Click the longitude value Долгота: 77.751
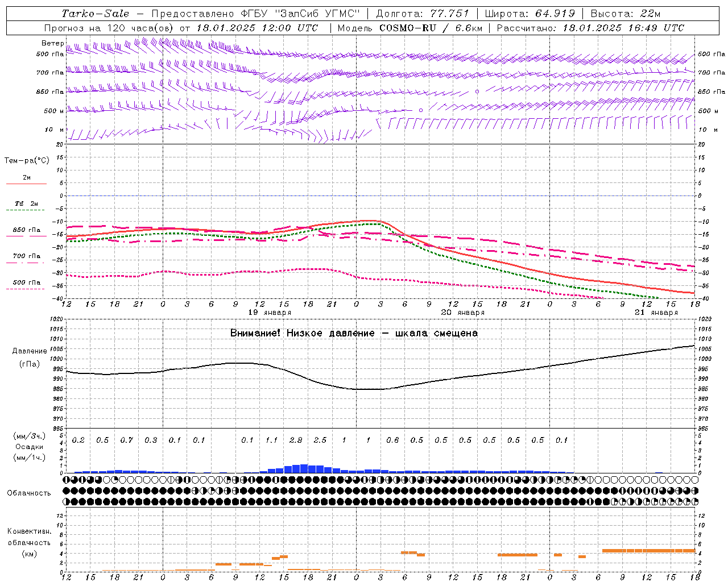Viewport: 728px width, 582px height. click(423, 14)
